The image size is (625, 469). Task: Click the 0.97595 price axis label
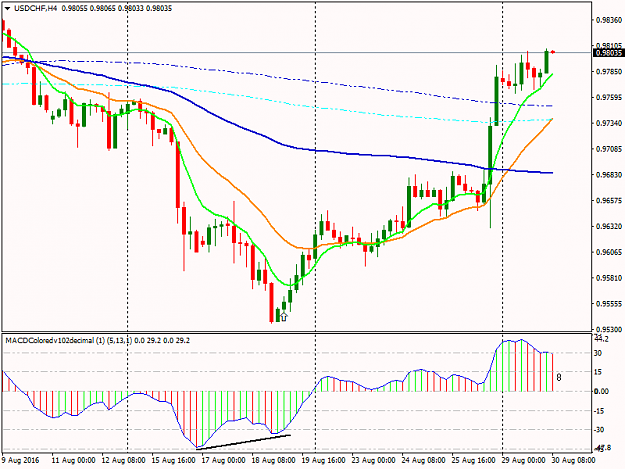(x=609, y=97)
